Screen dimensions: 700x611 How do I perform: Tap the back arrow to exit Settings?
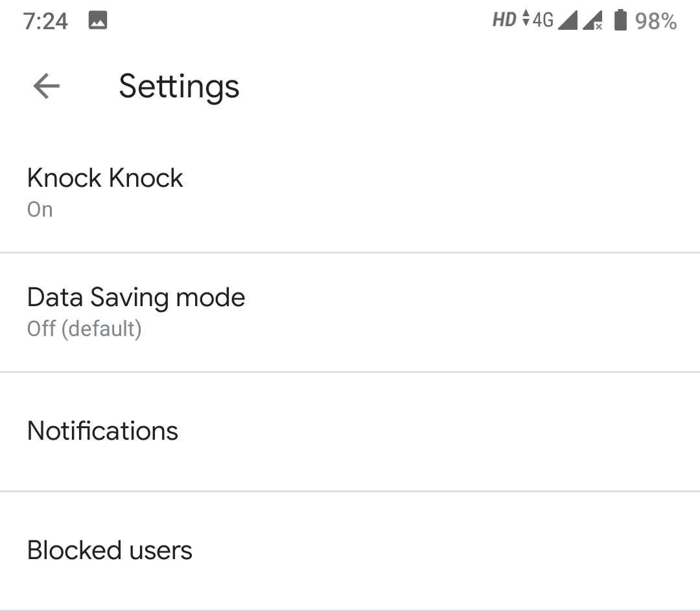coord(45,86)
